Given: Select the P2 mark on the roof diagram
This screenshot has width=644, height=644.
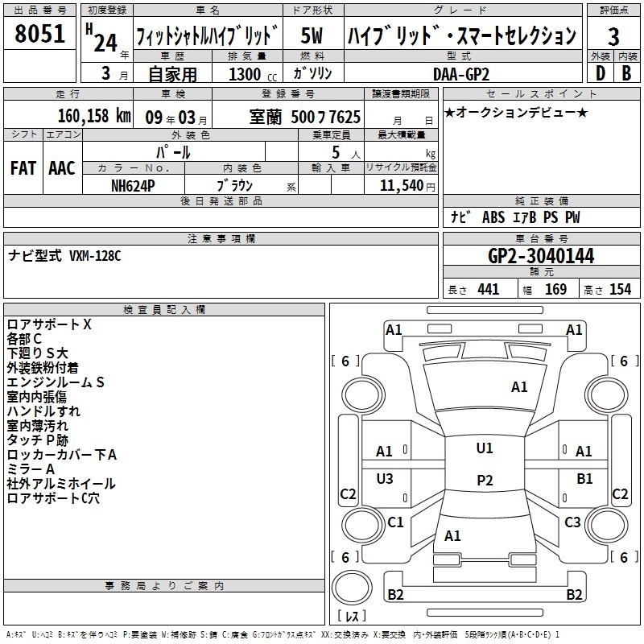Looking at the screenshot, I should pos(484,481).
